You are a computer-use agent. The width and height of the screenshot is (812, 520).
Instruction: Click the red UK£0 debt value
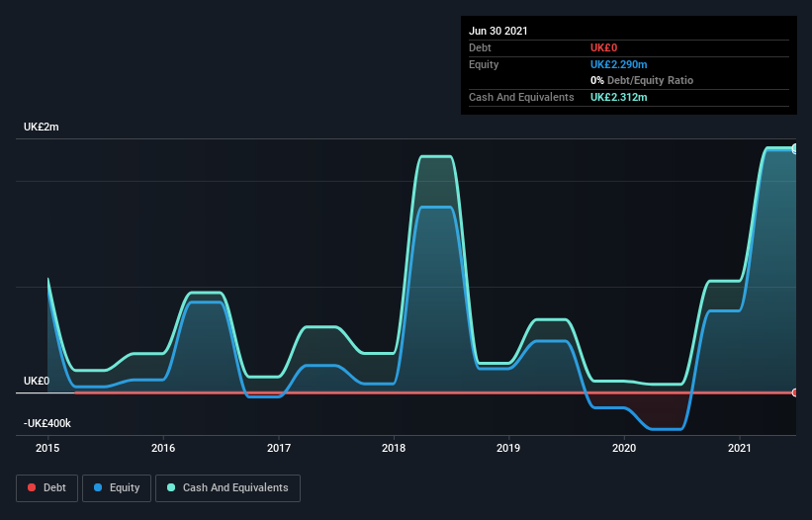coord(604,47)
